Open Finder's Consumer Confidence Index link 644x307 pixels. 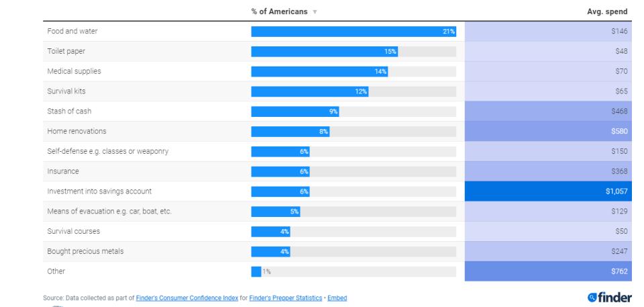tap(187, 298)
